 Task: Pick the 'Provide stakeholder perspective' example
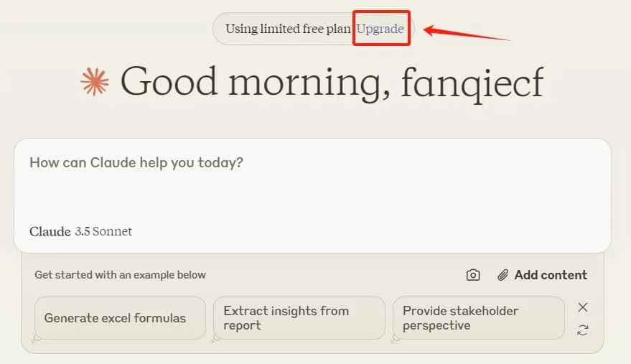click(478, 318)
